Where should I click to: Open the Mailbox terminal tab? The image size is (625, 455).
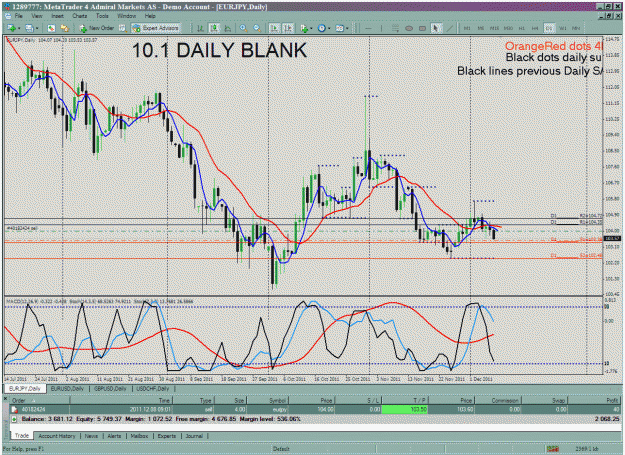(x=140, y=436)
